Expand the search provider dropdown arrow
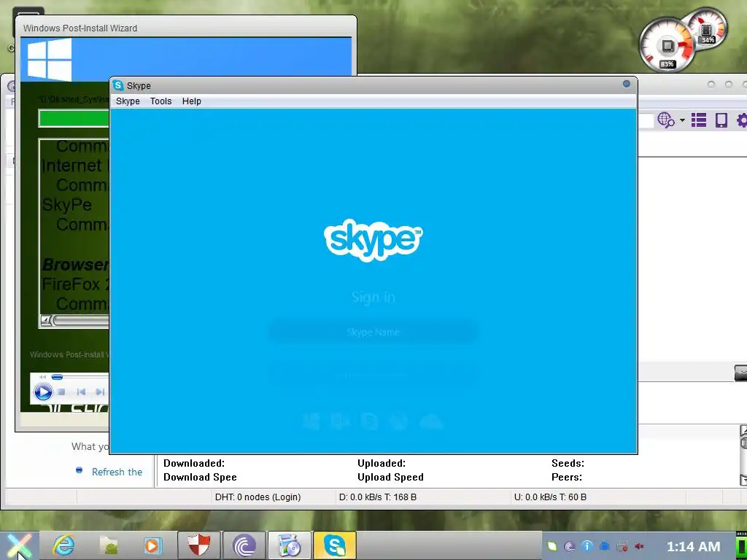This screenshot has height=560, width=747. click(682, 120)
